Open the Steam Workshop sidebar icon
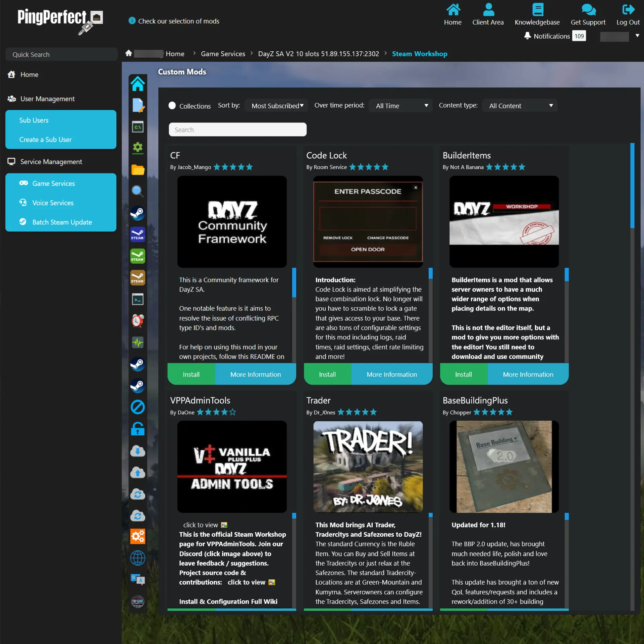Viewport: 644px width, 644px height. [x=138, y=213]
